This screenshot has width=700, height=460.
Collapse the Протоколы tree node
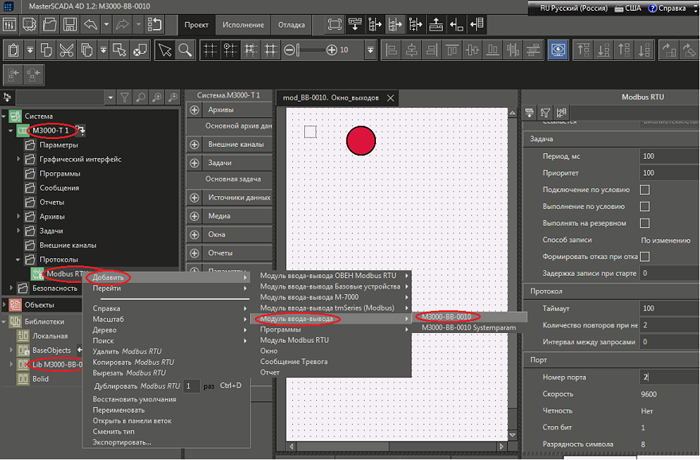pos(18,258)
